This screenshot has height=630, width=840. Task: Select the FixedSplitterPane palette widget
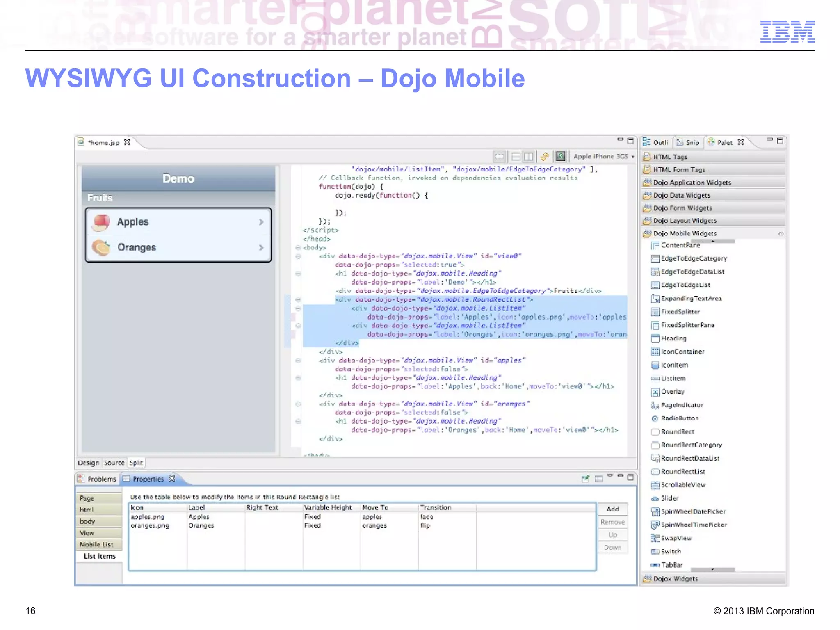click(x=683, y=325)
